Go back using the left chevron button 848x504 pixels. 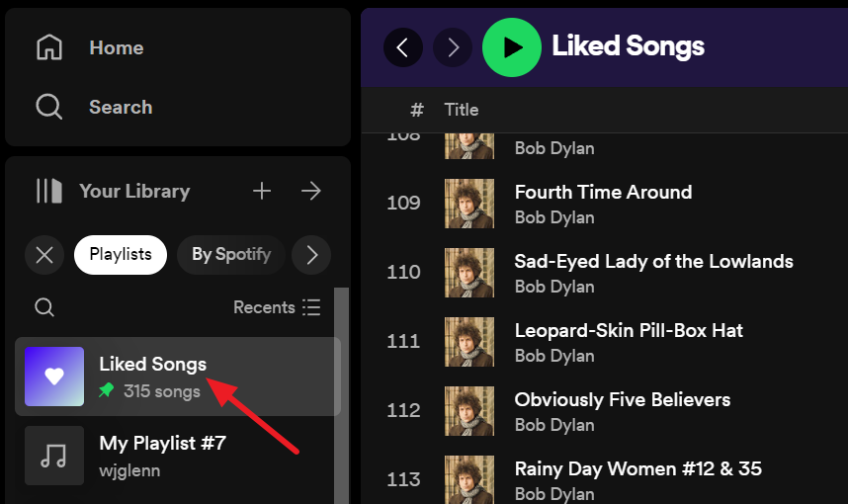[403, 46]
